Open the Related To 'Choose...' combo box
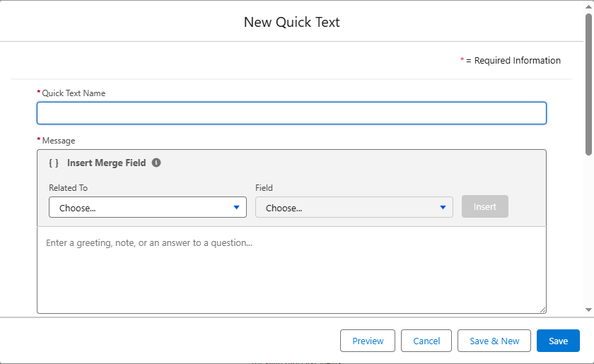Viewport: 594px width, 364px height. coord(147,207)
